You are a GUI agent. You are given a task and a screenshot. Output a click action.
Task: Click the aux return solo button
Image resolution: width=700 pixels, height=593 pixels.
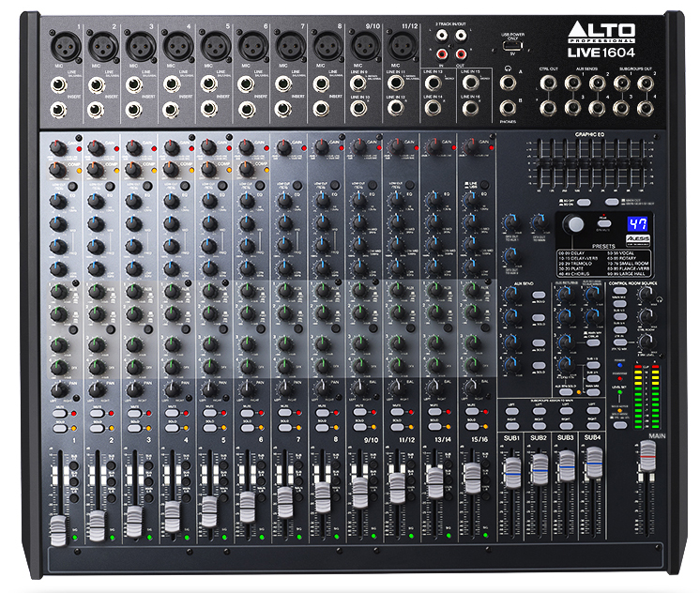pos(565,392)
